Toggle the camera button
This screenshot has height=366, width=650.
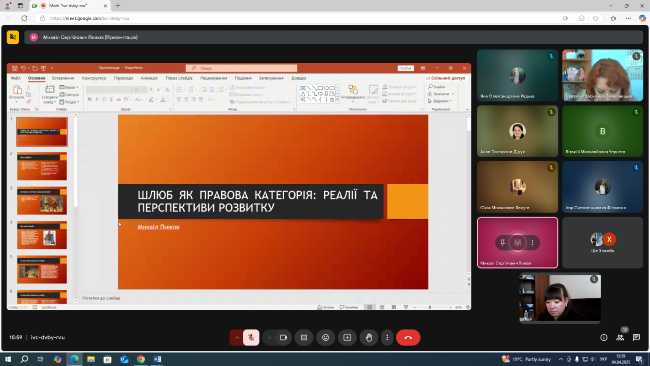[284, 338]
